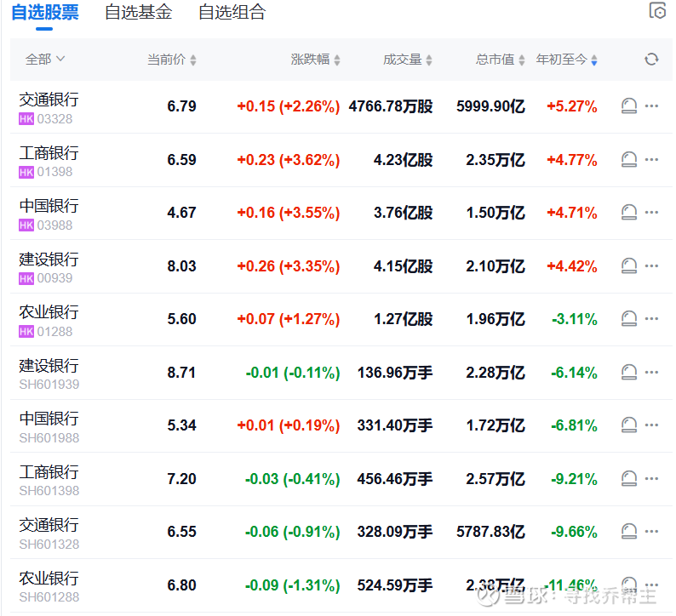Open more options for 建设银行 00939
This screenshot has height=616, width=676.
652,265
